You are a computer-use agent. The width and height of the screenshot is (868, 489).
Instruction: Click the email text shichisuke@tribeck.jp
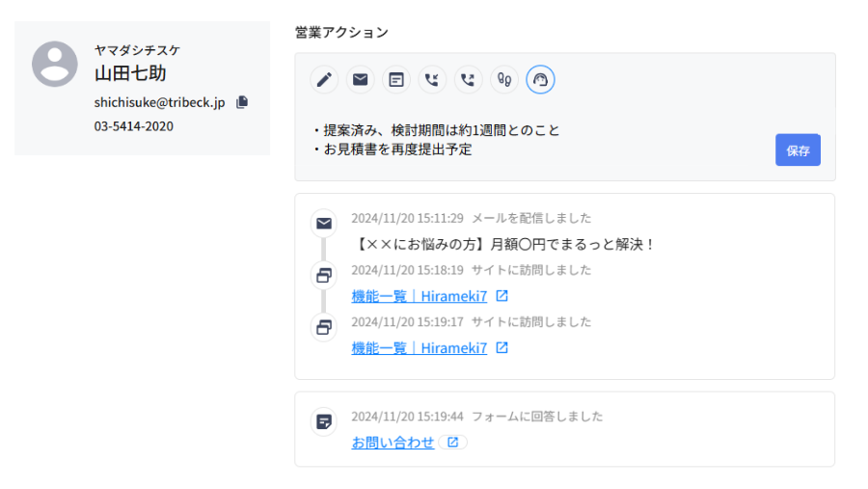pyautogui.click(x=159, y=102)
